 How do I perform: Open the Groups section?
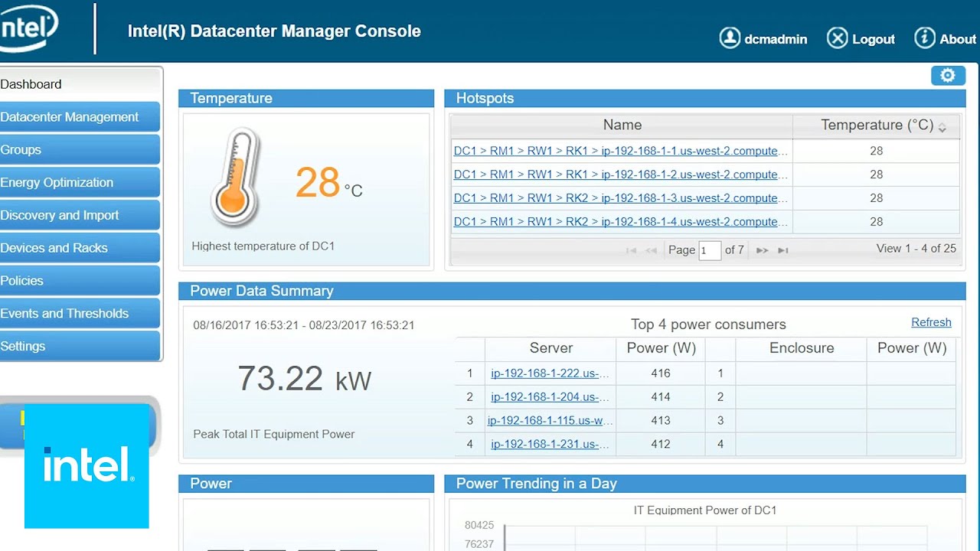click(80, 150)
